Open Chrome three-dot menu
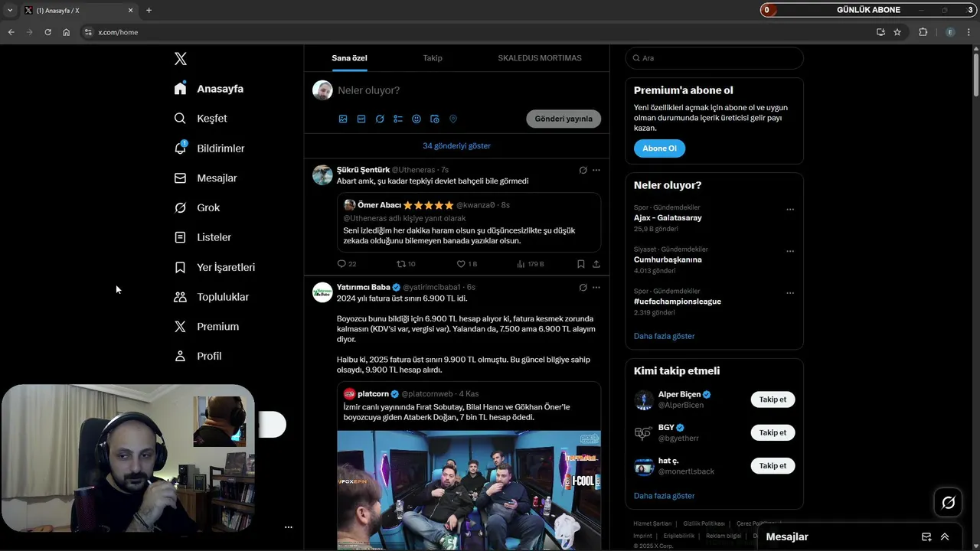This screenshot has height=551, width=980. pyautogui.click(x=969, y=32)
